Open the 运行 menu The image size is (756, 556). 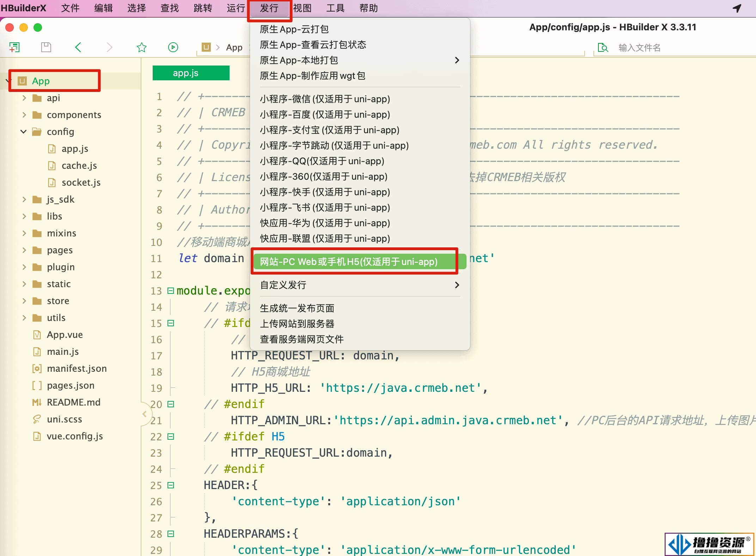(x=236, y=8)
